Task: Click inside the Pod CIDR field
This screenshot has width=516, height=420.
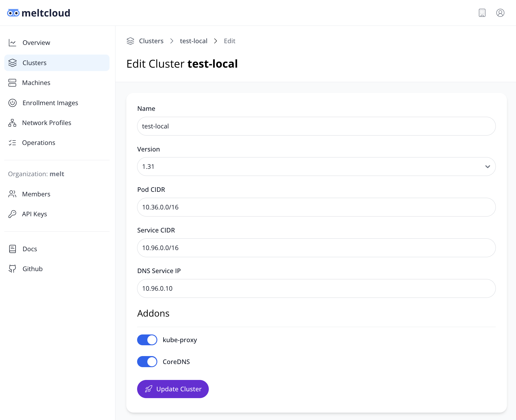Action: (316, 207)
